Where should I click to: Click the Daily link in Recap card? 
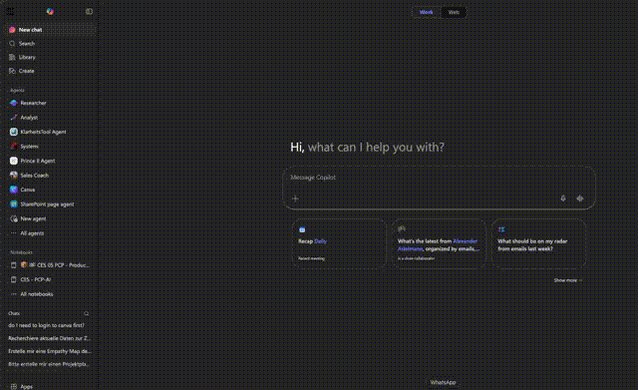[x=321, y=241]
